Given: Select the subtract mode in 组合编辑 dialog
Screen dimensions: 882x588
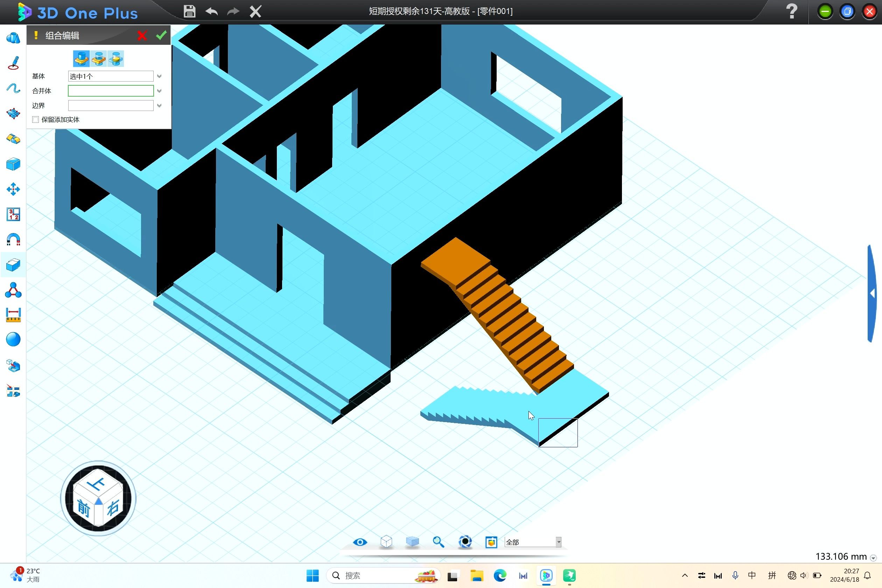Looking at the screenshot, I should point(99,58).
